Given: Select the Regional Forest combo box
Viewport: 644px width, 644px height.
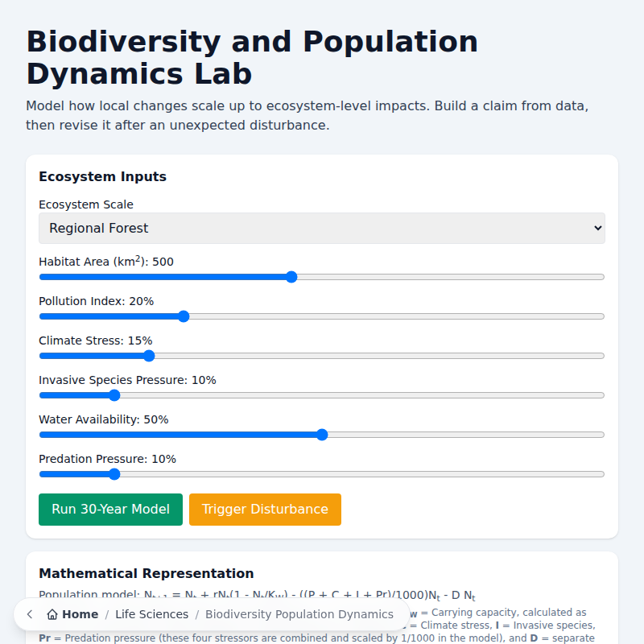Looking at the screenshot, I should (x=322, y=228).
